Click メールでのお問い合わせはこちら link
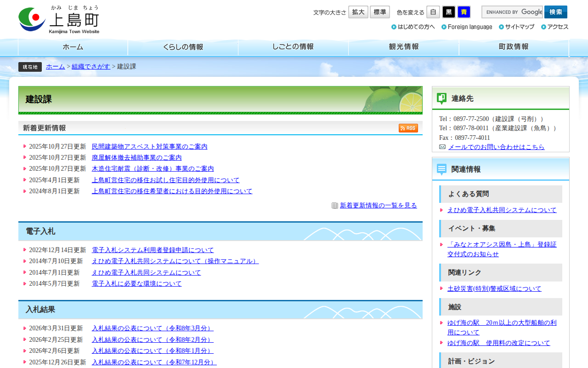Screen dimensions: 588x368 point(497,147)
